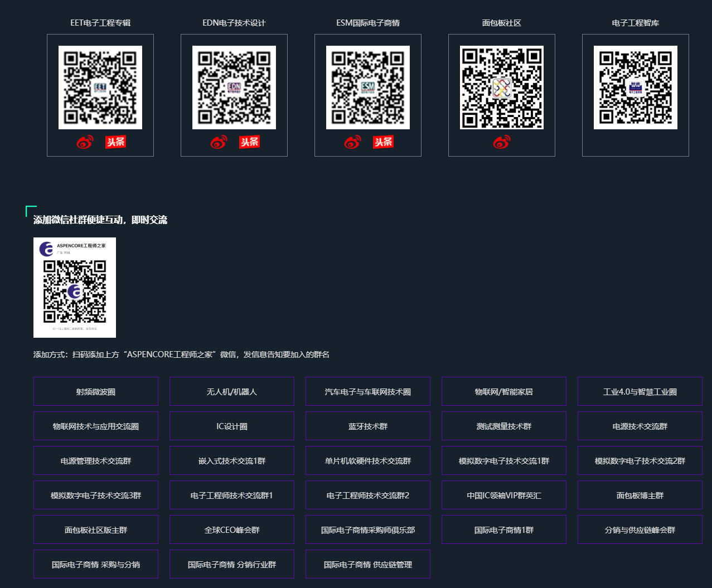Select the 测试测量技术群 button
The height and width of the screenshot is (588, 712).
click(x=504, y=426)
